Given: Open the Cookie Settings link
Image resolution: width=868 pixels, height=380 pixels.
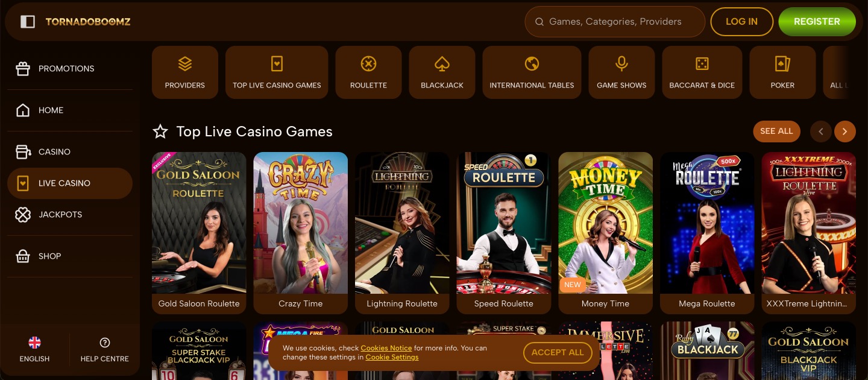Looking at the screenshot, I should [392, 357].
